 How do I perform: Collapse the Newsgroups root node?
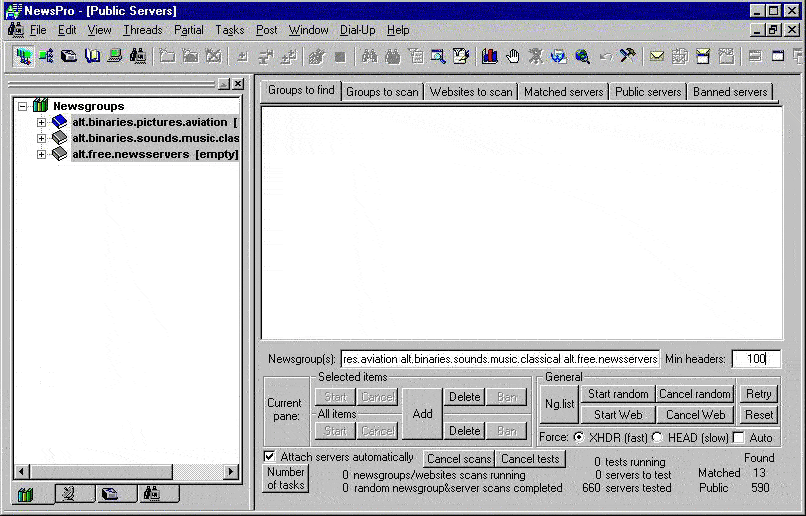click(23, 105)
